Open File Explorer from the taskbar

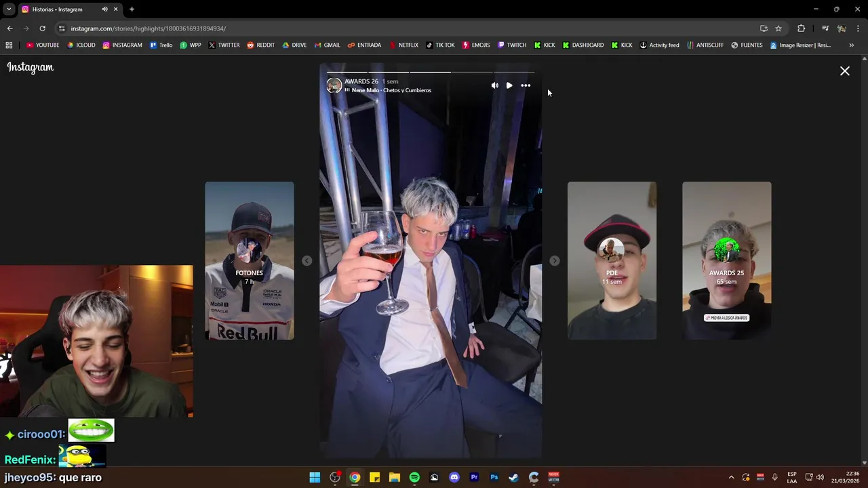395,477
